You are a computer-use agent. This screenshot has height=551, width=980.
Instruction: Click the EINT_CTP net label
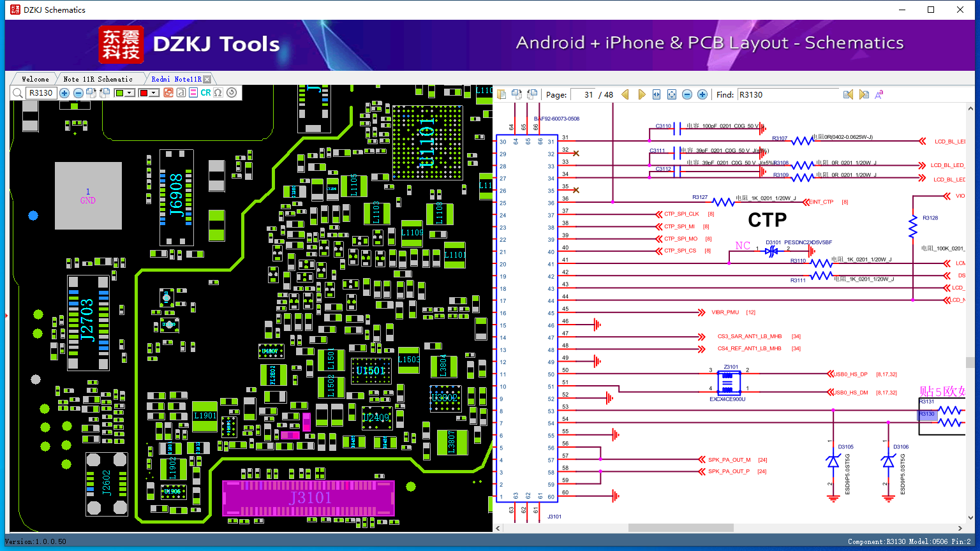tap(822, 202)
